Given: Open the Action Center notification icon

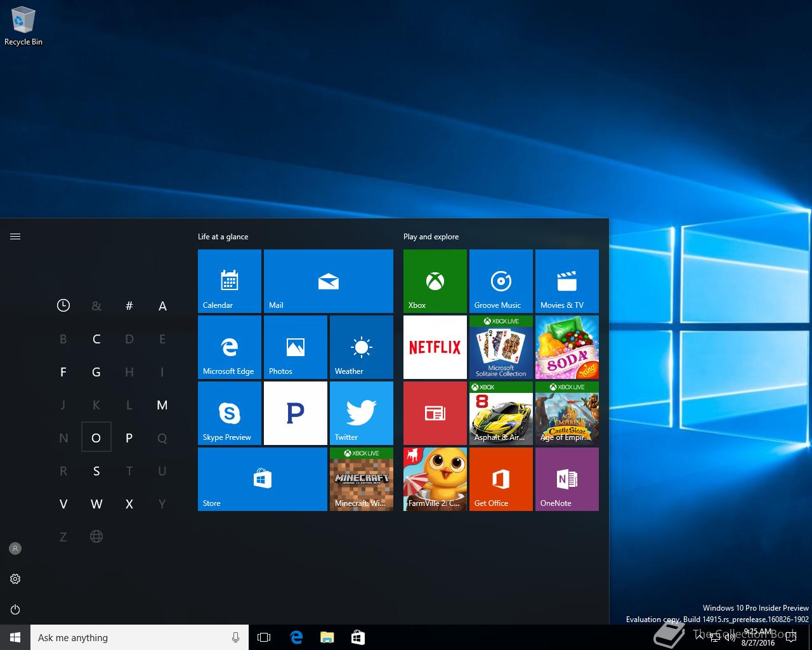Looking at the screenshot, I should [790, 637].
